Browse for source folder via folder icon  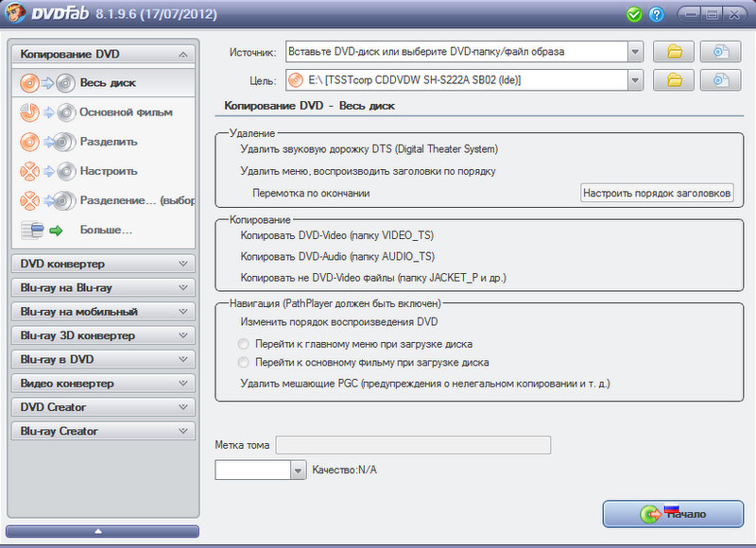(674, 52)
